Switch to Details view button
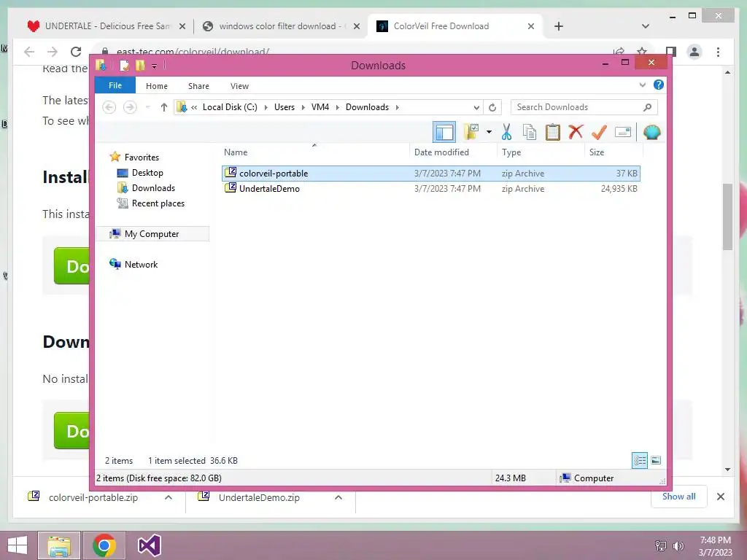The width and height of the screenshot is (747, 560). click(x=639, y=460)
